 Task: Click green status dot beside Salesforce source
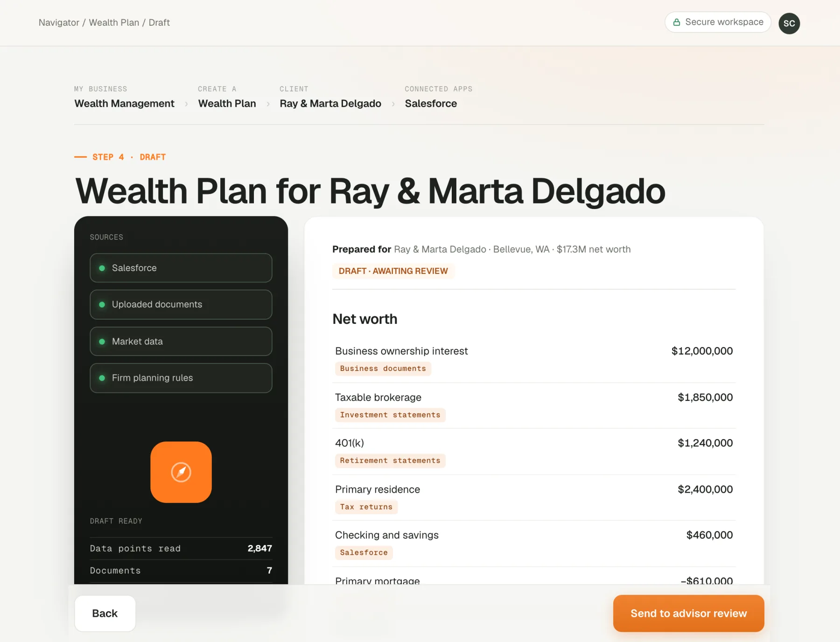tap(102, 268)
